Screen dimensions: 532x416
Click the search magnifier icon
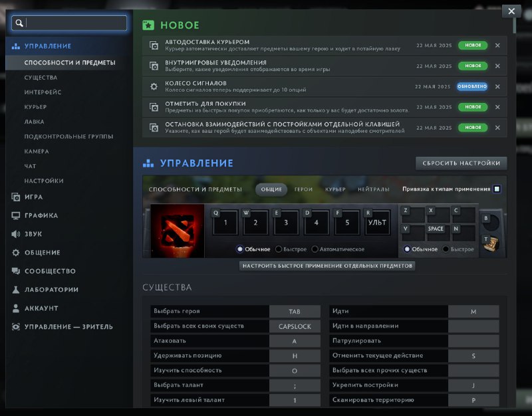[19, 23]
